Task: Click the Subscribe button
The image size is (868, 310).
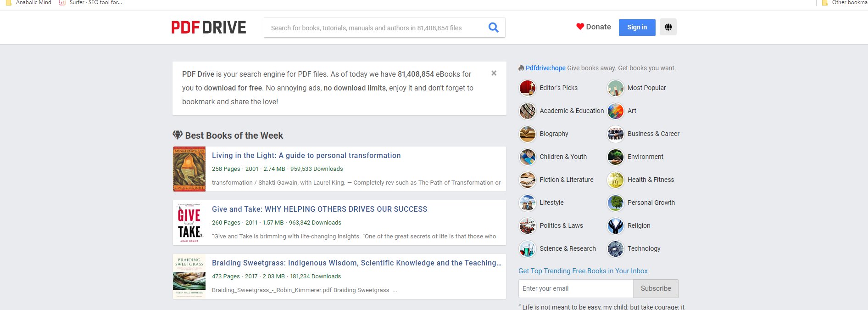Action: click(656, 288)
